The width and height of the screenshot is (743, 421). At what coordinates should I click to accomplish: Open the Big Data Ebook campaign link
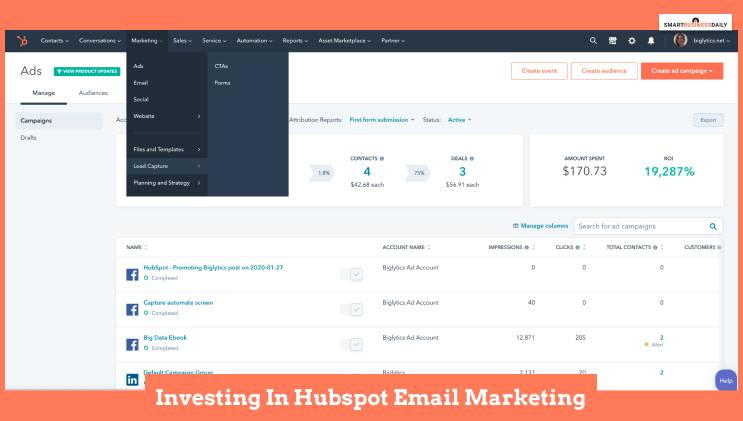pyautogui.click(x=165, y=338)
